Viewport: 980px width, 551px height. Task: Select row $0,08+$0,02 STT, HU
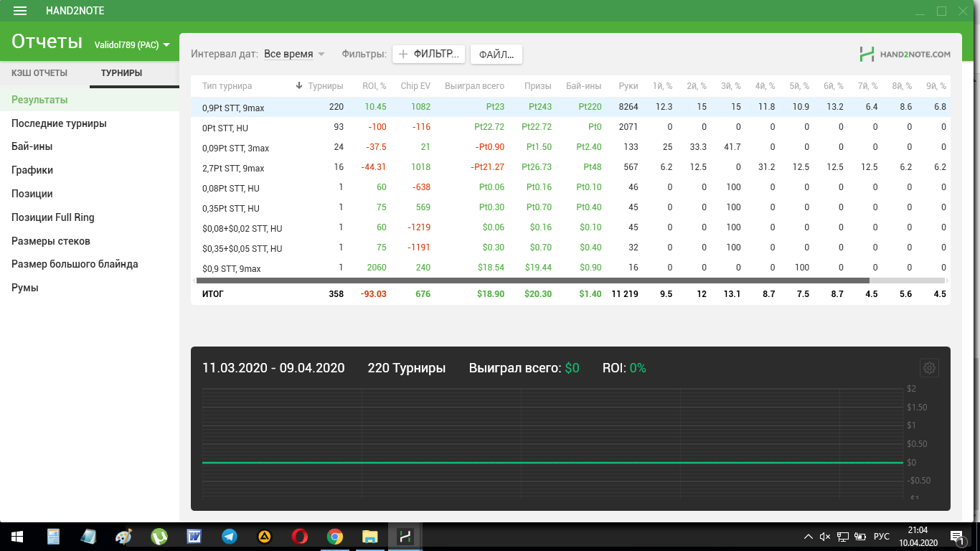[570, 228]
